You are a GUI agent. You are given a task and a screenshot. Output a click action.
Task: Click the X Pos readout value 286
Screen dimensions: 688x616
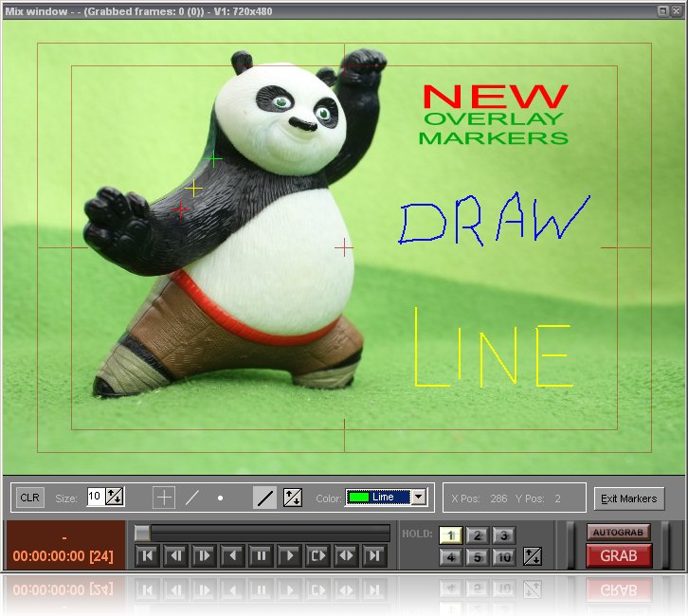[x=498, y=498]
